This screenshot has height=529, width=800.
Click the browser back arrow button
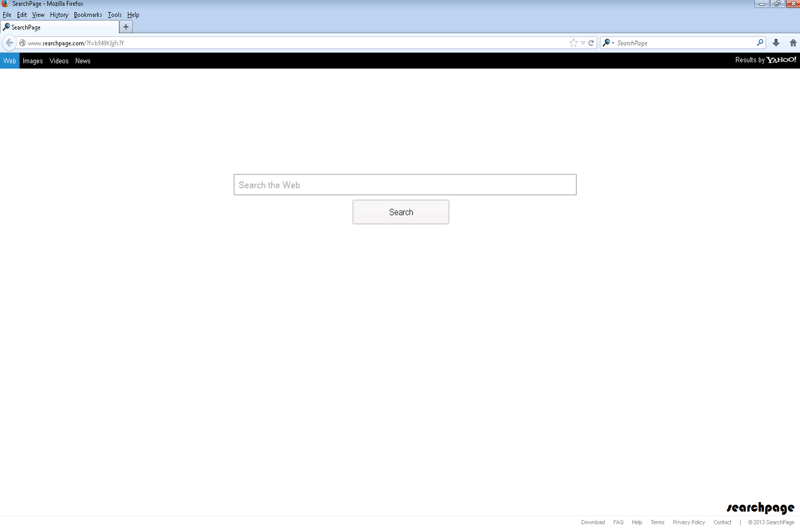click(x=9, y=43)
